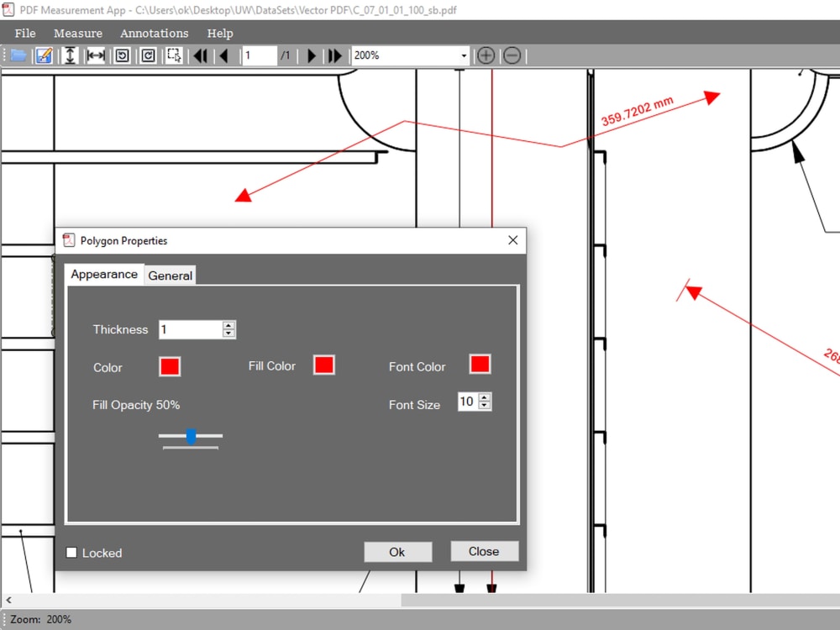Click the Fill Opacity 50% label

tap(136, 405)
